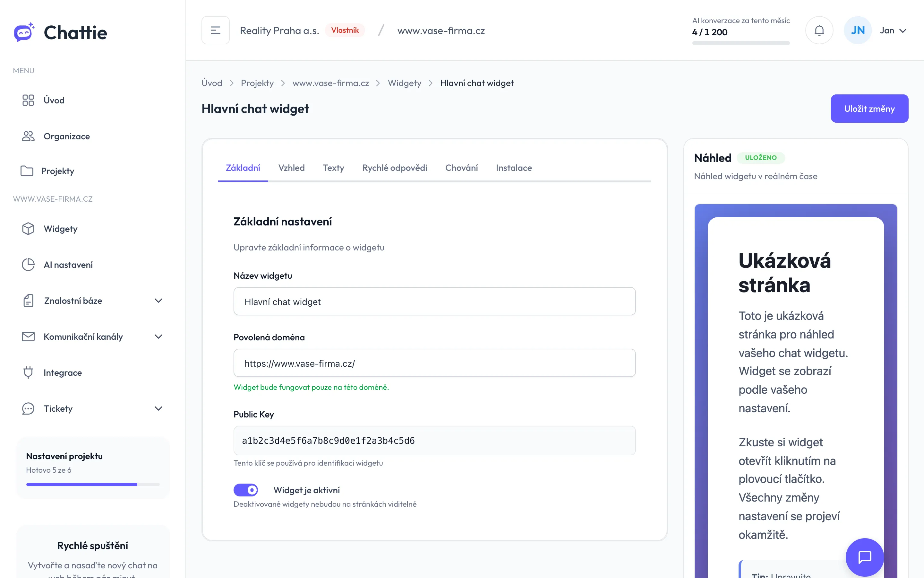Screen dimensions: 924x578
Task: Follow the www.vase-firma.cz breadcrumb link
Action: 330,83
